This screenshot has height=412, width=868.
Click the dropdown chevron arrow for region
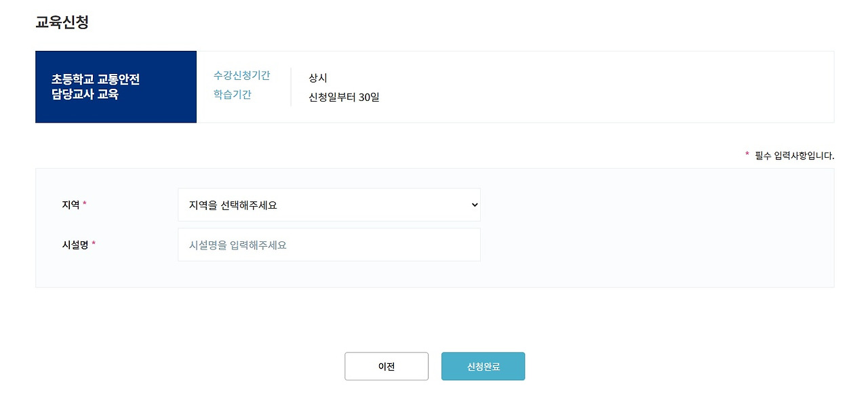(474, 204)
